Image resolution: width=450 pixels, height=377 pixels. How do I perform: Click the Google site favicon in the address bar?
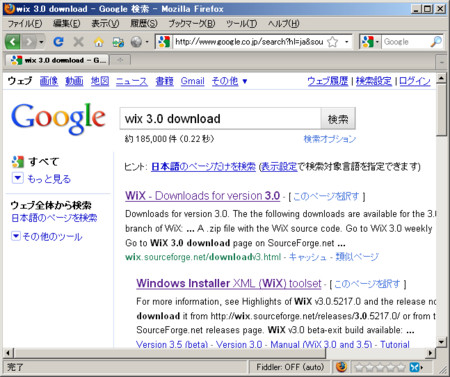[x=164, y=42]
